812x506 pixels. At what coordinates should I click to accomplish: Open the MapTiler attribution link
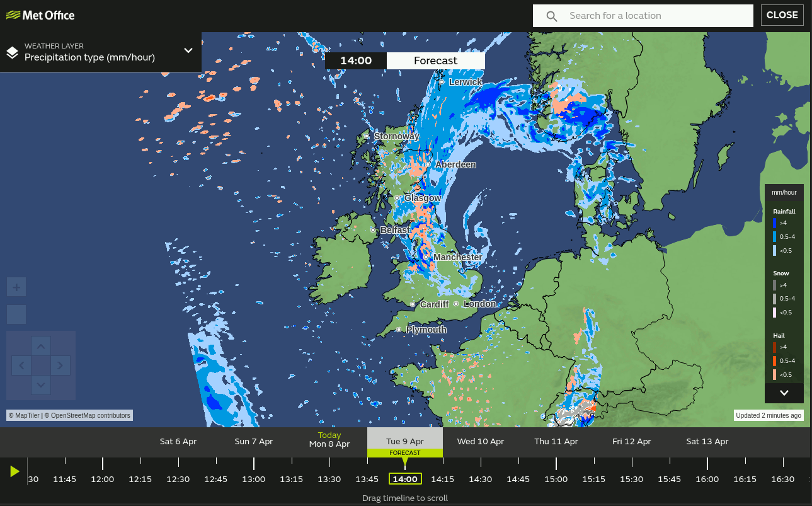point(24,415)
